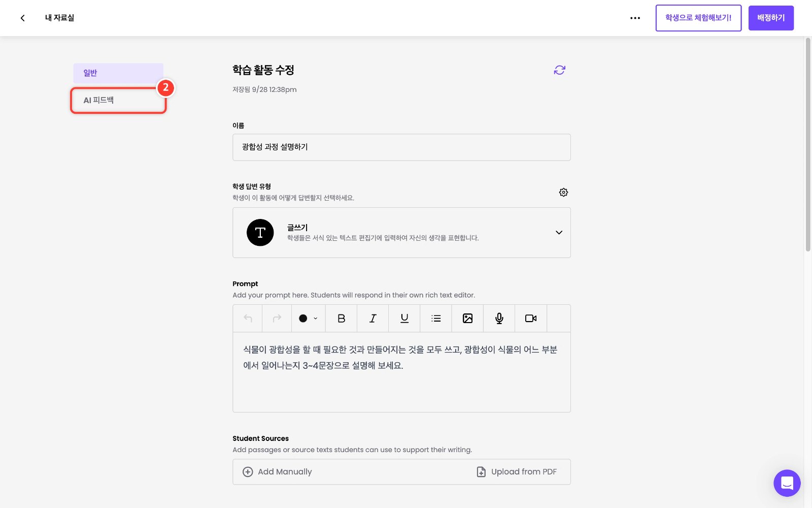Insert a bulleted list in the prompt

click(x=436, y=318)
